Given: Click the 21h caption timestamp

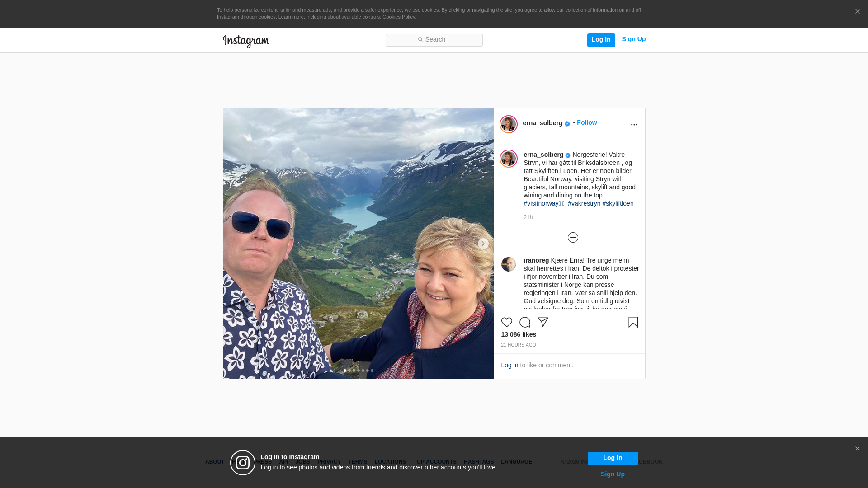Looking at the screenshot, I should (528, 217).
